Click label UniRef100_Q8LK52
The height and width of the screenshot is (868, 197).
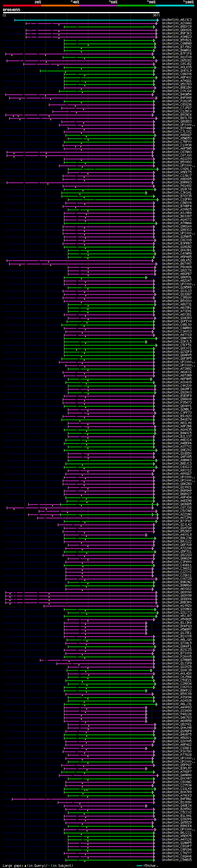click(x=177, y=260)
